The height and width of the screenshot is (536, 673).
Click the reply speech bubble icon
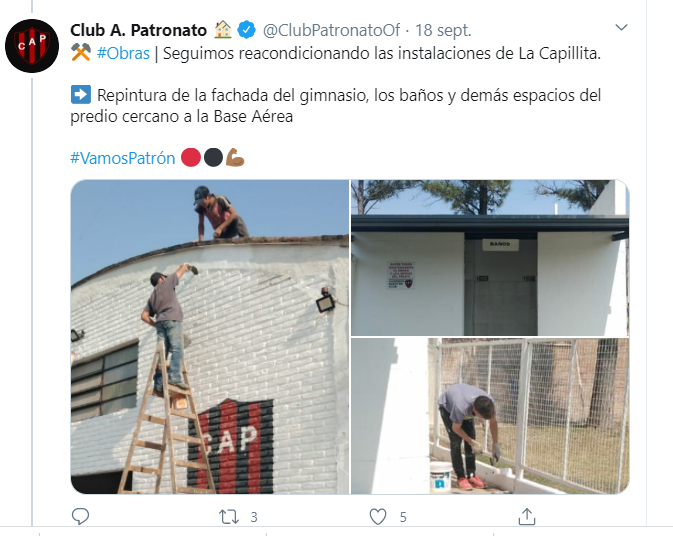click(80, 516)
